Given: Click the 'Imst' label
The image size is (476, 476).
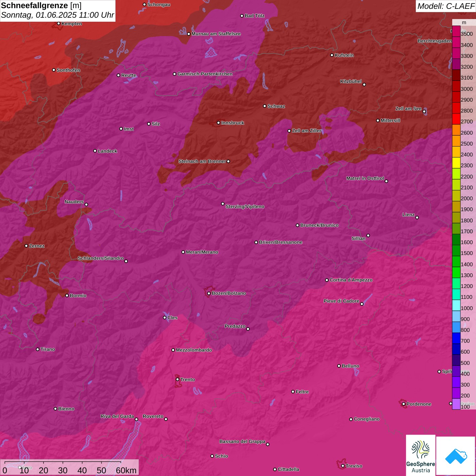Looking at the screenshot, I should pyautogui.click(x=129, y=129).
